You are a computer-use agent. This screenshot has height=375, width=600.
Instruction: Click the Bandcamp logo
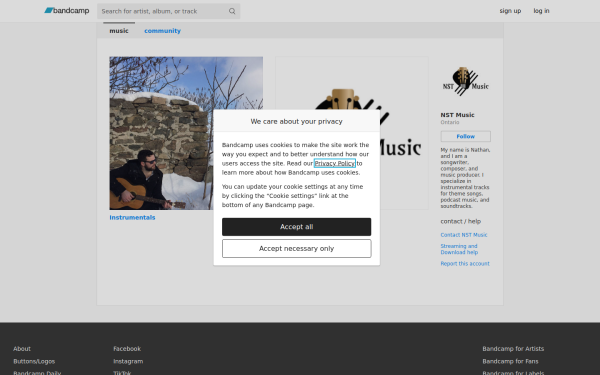pyautogui.click(x=67, y=11)
